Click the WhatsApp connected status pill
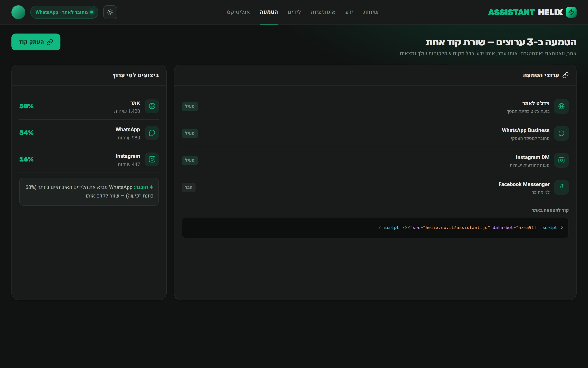Screen dimensions: 588x368 64,12
